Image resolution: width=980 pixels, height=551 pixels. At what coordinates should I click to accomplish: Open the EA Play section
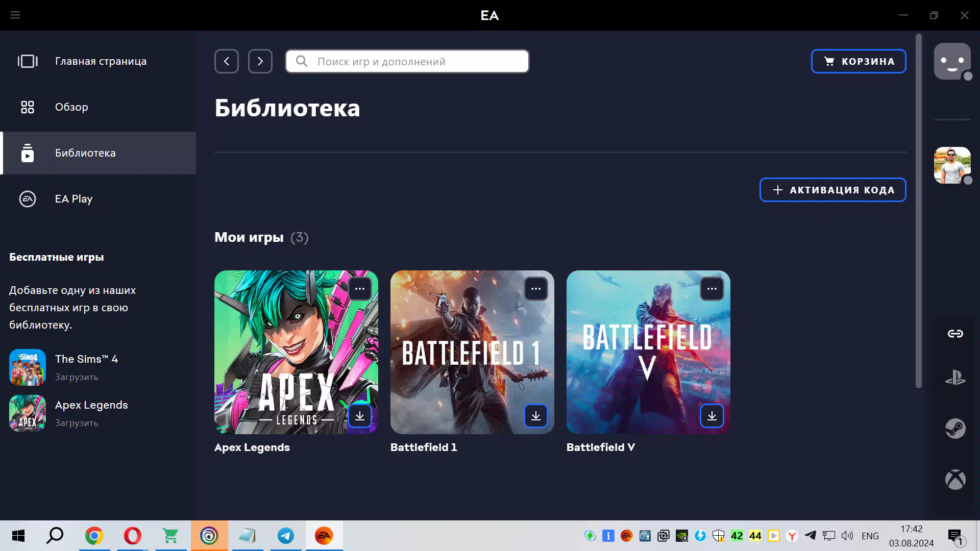pyautogui.click(x=98, y=199)
